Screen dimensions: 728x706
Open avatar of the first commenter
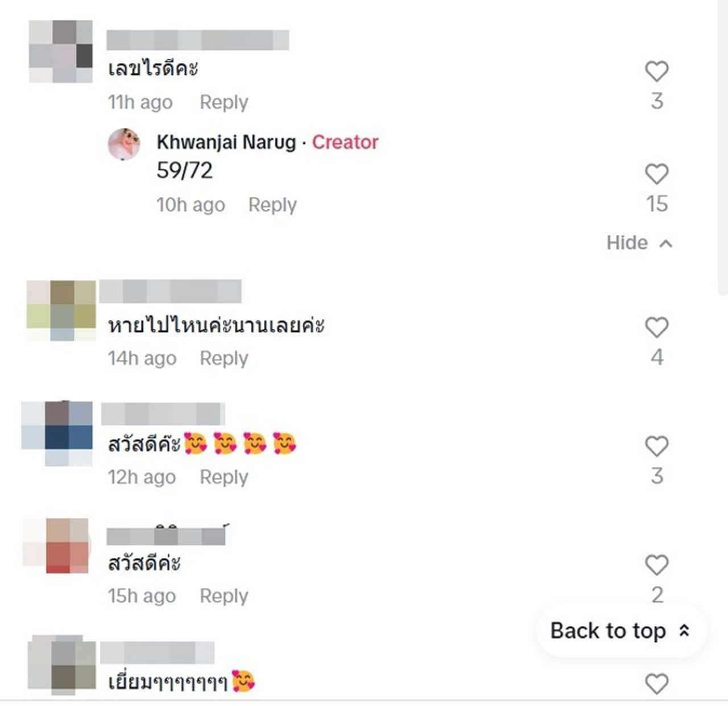coord(61,52)
